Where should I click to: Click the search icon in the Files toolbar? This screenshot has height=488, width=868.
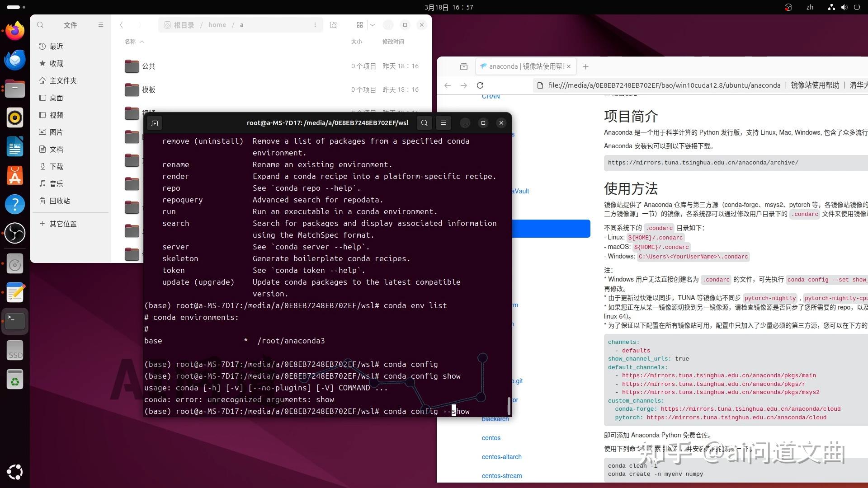click(x=40, y=25)
